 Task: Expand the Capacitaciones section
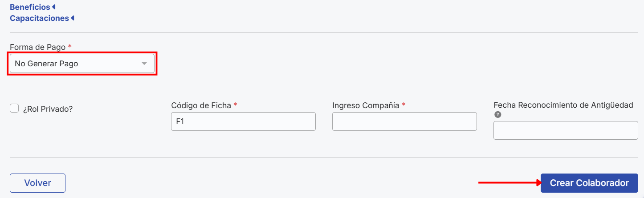[39, 18]
